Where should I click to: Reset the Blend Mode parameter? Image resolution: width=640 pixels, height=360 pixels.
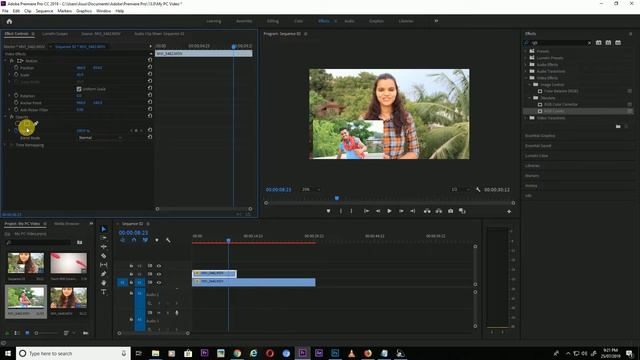tap(150, 138)
